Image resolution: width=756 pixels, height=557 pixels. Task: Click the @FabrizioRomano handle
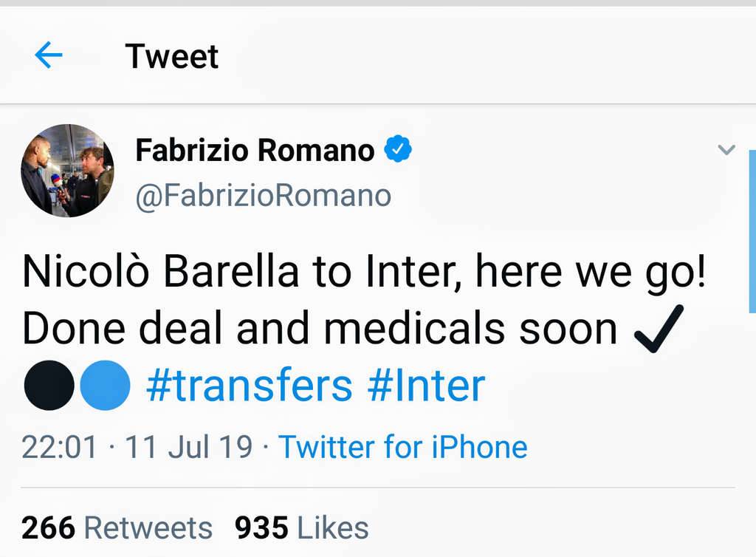point(263,195)
